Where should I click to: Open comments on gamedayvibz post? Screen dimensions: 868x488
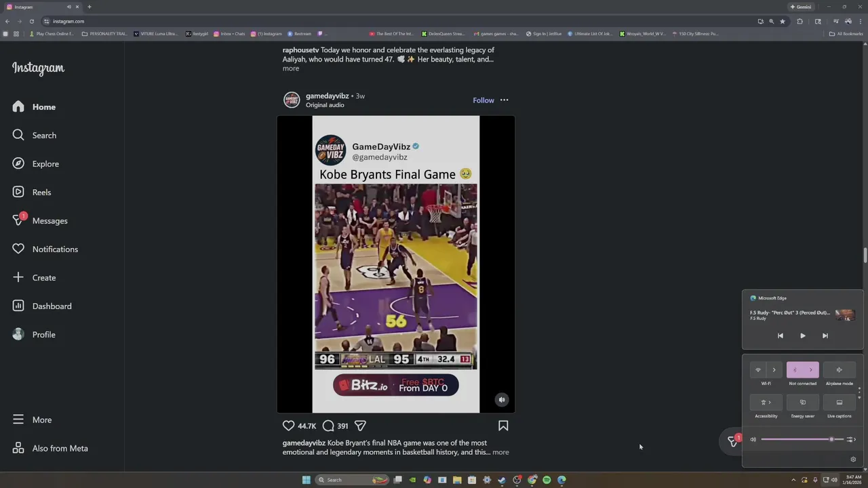tap(328, 426)
